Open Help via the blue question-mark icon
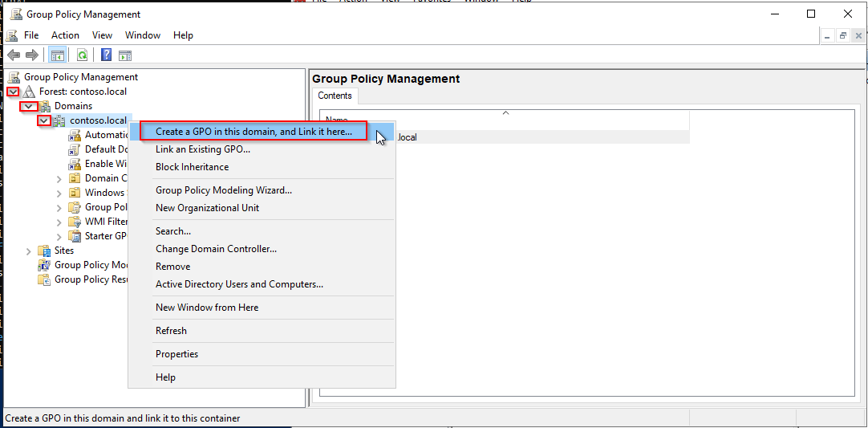868x428 pixels. coord(106,55)
